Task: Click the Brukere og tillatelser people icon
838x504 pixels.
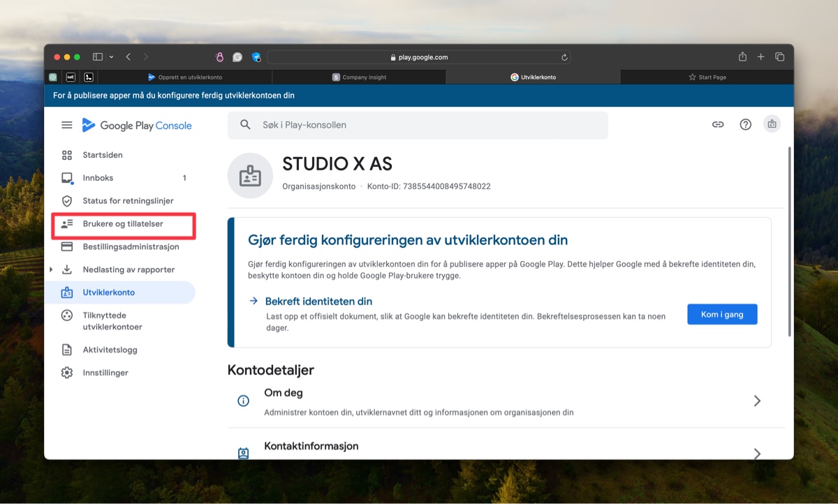Action: tap(67, 223)
